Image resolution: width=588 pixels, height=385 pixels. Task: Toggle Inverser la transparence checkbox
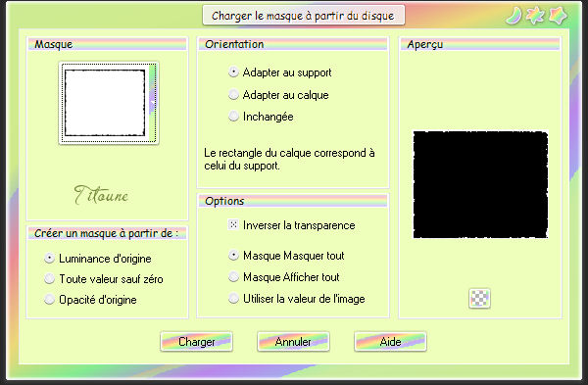coord(233,224)
